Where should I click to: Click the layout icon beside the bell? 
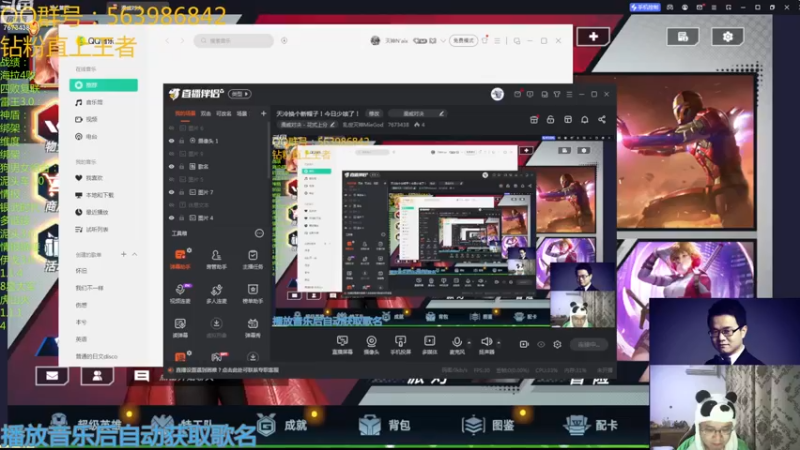(x=568, y=119)
